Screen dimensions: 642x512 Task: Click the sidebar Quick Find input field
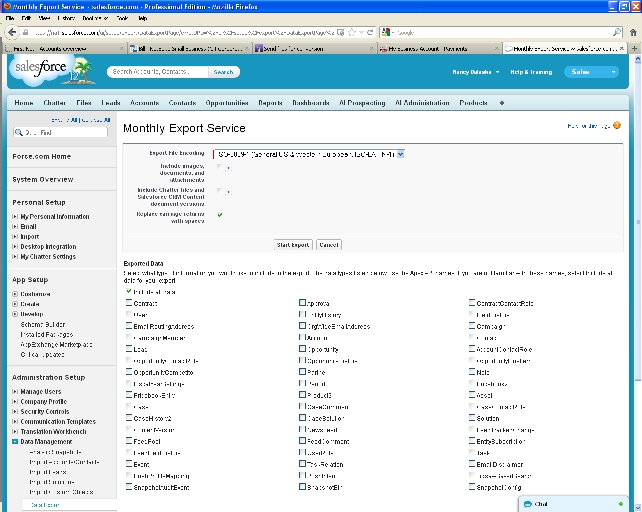[x=61, y=132]
